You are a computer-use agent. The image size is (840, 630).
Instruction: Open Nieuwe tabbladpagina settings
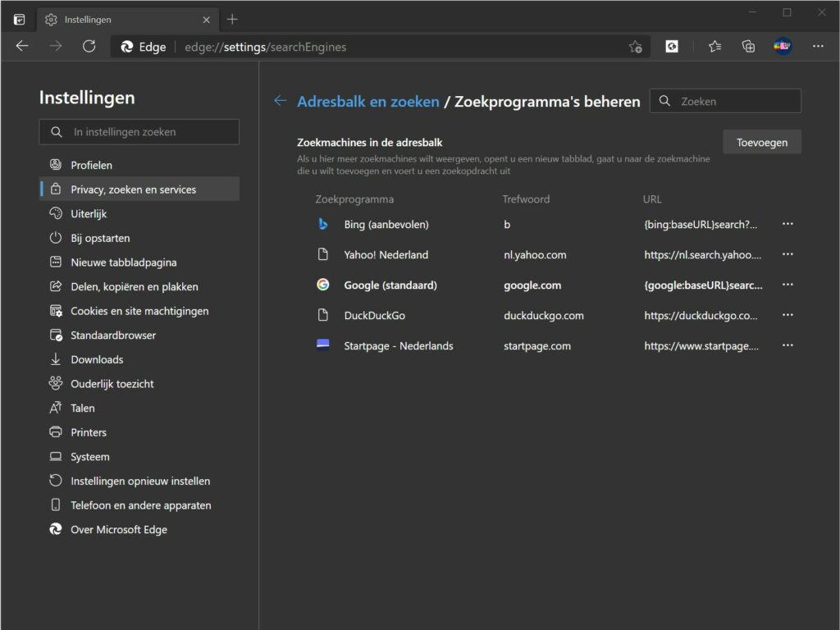[x=139, y=262]
